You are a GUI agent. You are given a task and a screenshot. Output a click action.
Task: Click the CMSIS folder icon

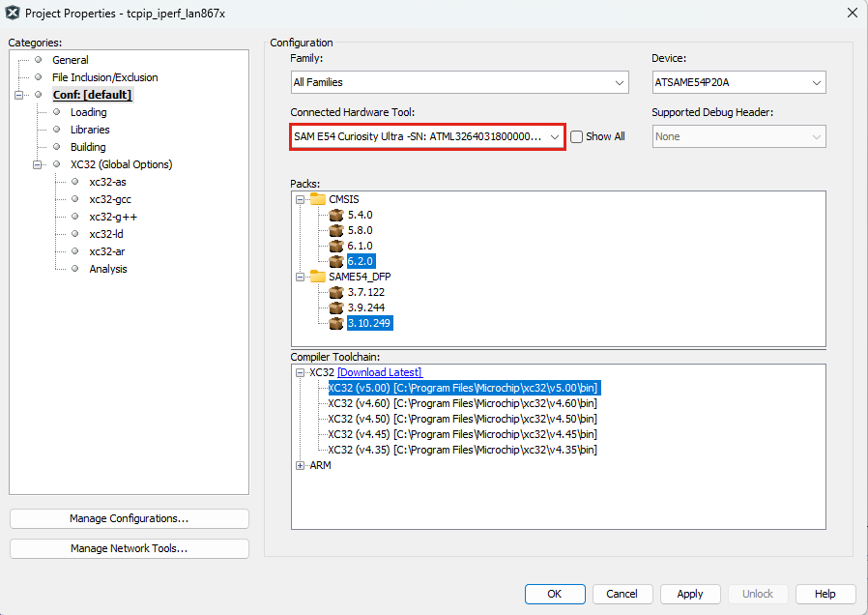[x=318, y=199]
